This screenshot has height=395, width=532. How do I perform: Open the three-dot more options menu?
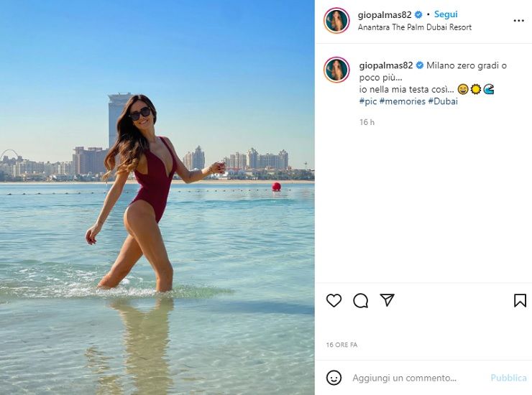click(519, 21)
